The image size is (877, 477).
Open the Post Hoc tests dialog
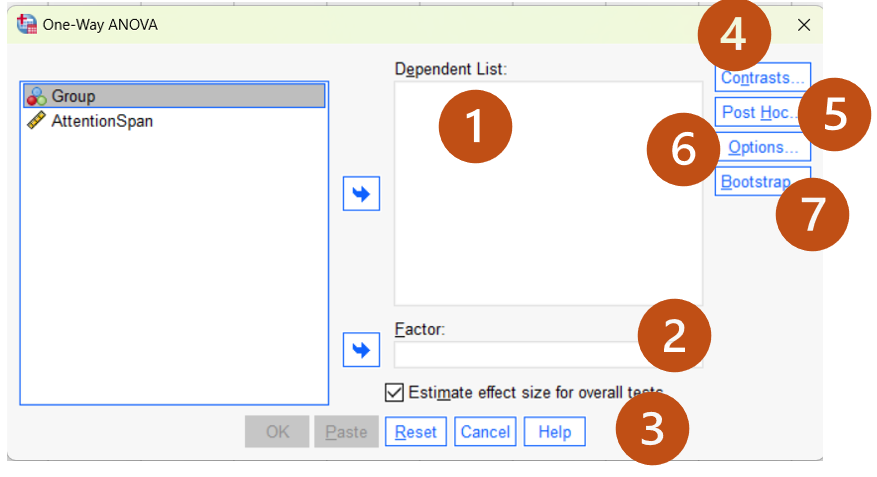coord(756,112)
